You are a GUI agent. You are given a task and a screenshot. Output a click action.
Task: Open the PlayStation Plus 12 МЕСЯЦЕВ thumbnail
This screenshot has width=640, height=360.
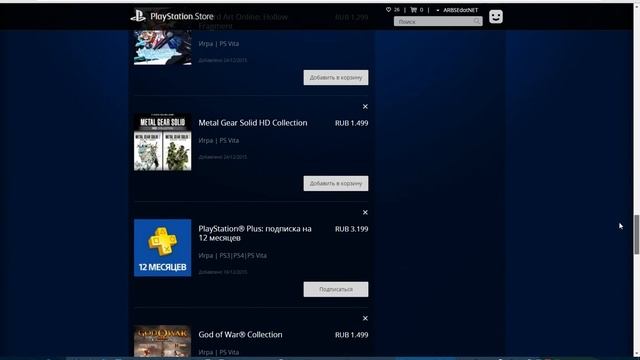coord(162,248)
